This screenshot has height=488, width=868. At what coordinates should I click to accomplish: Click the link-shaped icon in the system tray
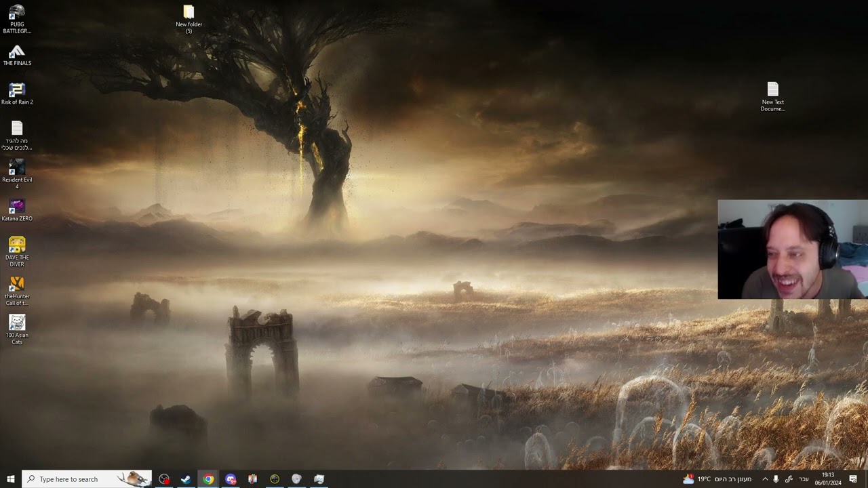tap(789, 479)
